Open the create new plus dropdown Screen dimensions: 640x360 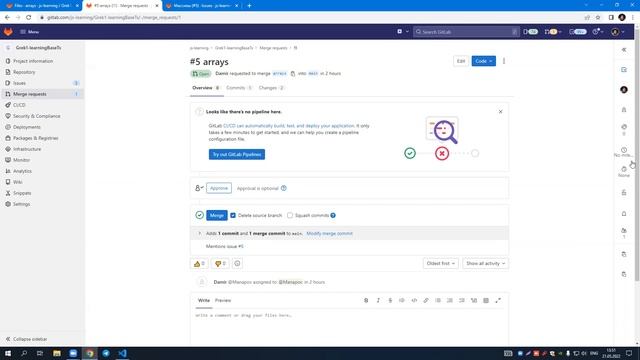(x=402, y=31)
